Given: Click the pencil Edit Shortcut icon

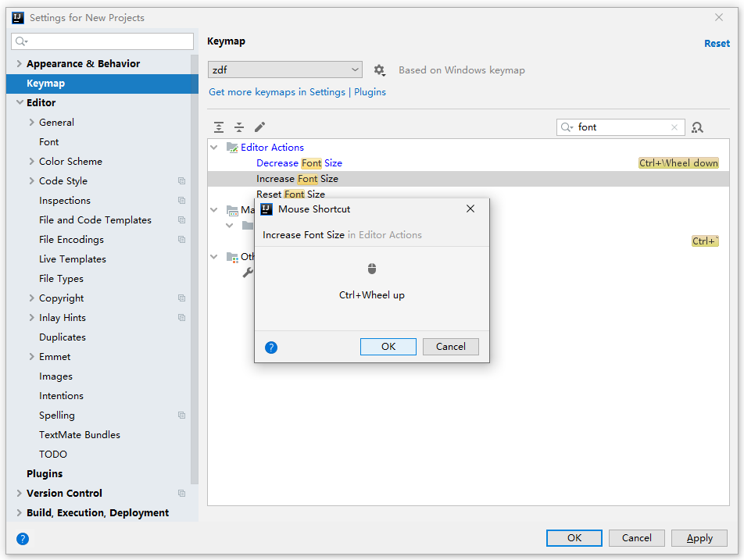Looking at the screenshot, I should point(259,127).
